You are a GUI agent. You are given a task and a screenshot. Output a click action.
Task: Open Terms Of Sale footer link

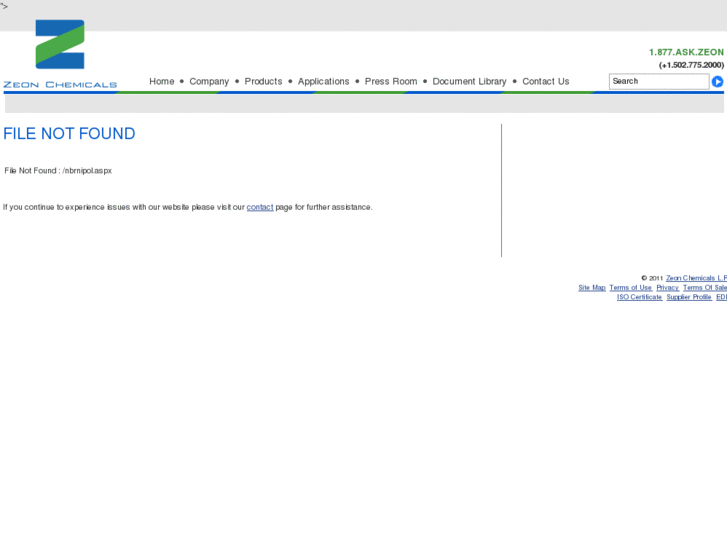click(x=705, y=288)
